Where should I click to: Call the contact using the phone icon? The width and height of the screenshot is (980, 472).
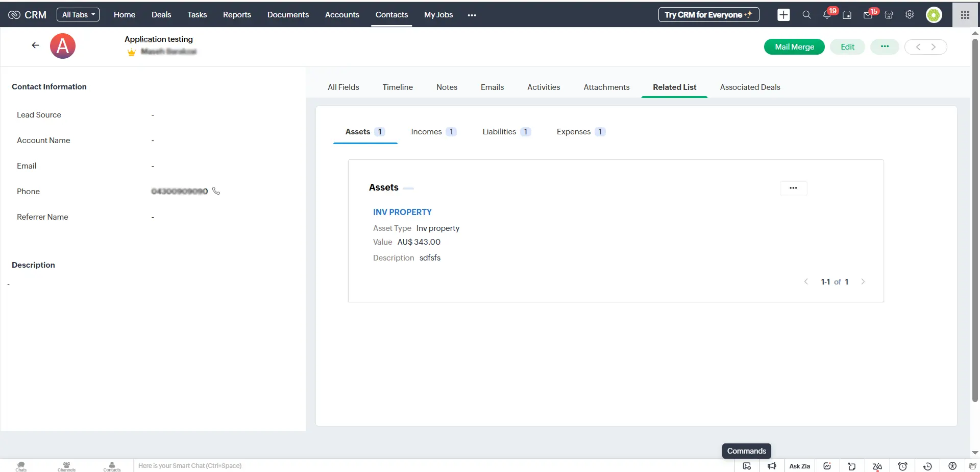pos(216,191)
